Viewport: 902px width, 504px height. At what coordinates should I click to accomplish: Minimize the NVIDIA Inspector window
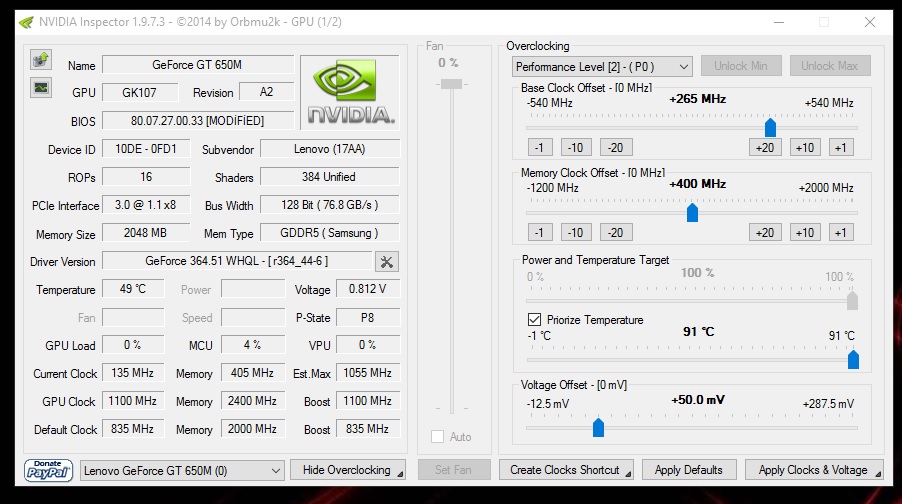pos(779,22)
